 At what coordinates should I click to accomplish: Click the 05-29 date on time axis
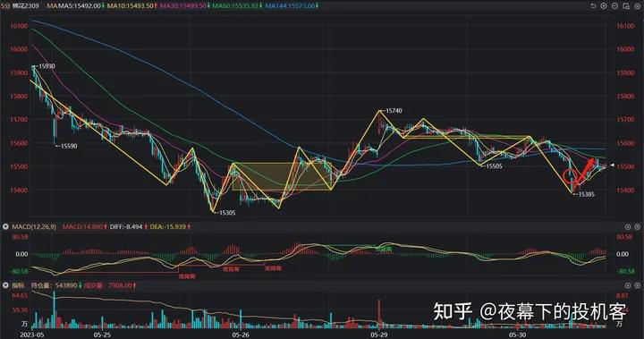click(x=378, y=335)
